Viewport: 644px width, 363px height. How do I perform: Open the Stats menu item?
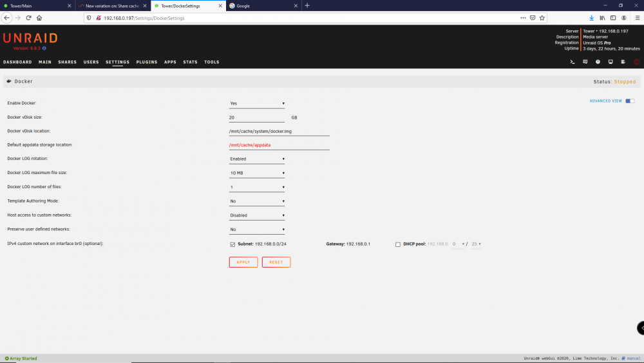(x=190, y=62)
